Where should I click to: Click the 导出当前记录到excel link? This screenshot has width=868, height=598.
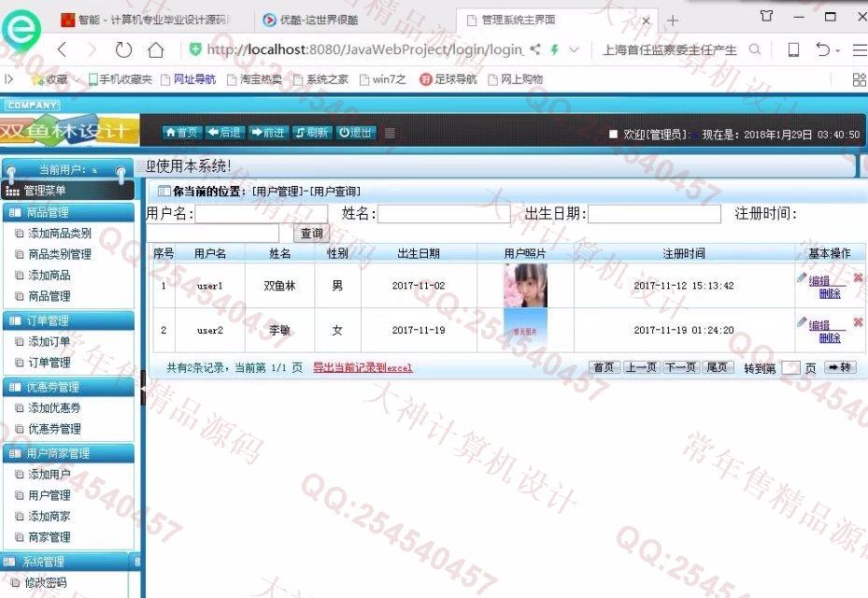(x=362, y=368)
